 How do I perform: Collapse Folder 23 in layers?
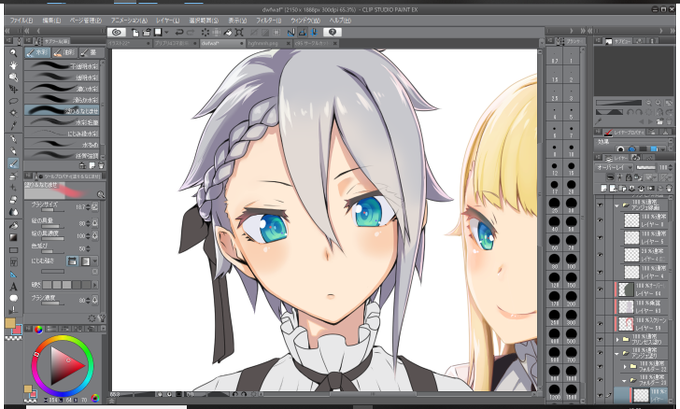(x=625, y=380)
